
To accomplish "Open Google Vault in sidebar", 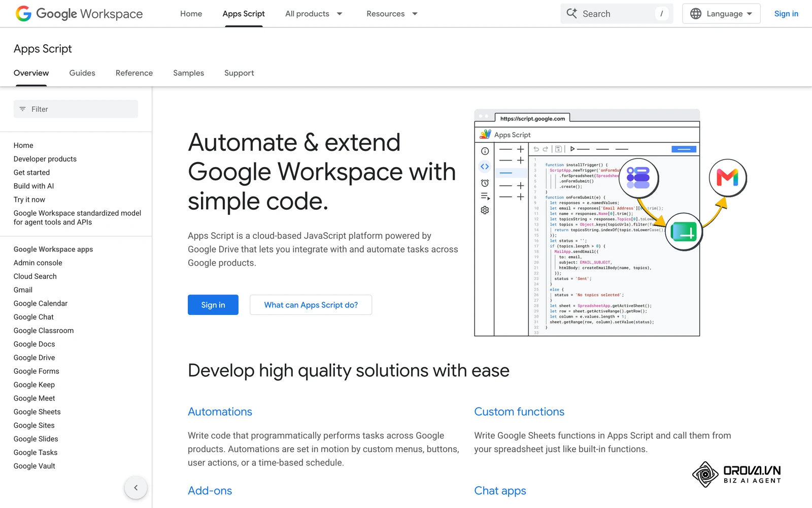I will 35,466.
